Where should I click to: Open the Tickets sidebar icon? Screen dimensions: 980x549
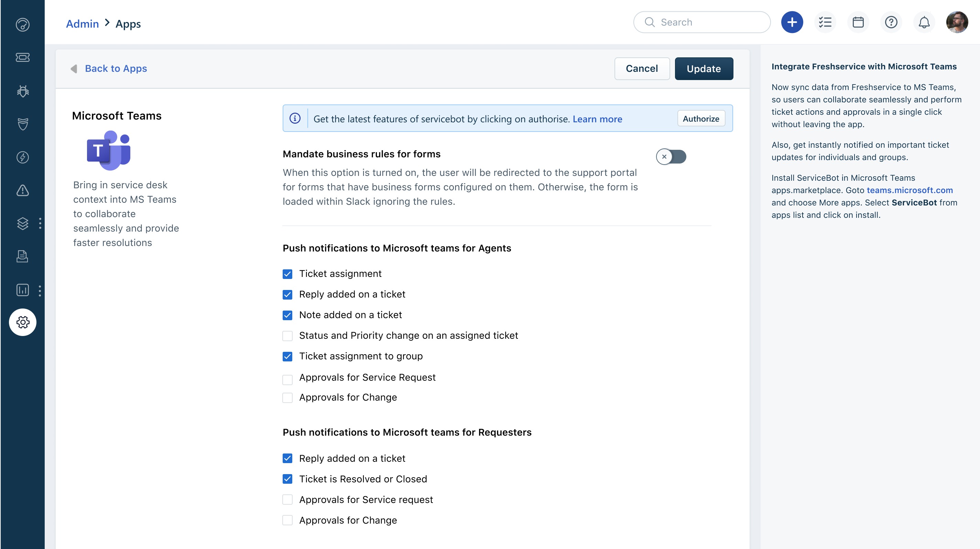22,57
